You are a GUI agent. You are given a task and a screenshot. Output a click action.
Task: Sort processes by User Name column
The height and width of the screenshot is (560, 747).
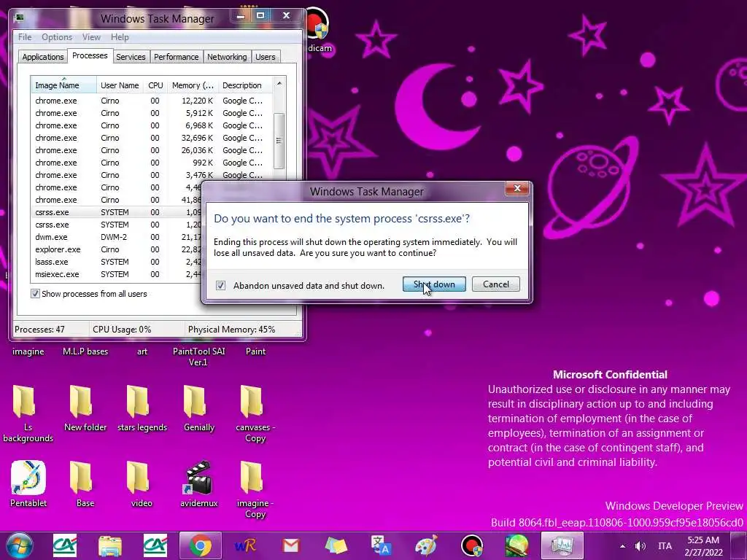(x=120, y=85)
